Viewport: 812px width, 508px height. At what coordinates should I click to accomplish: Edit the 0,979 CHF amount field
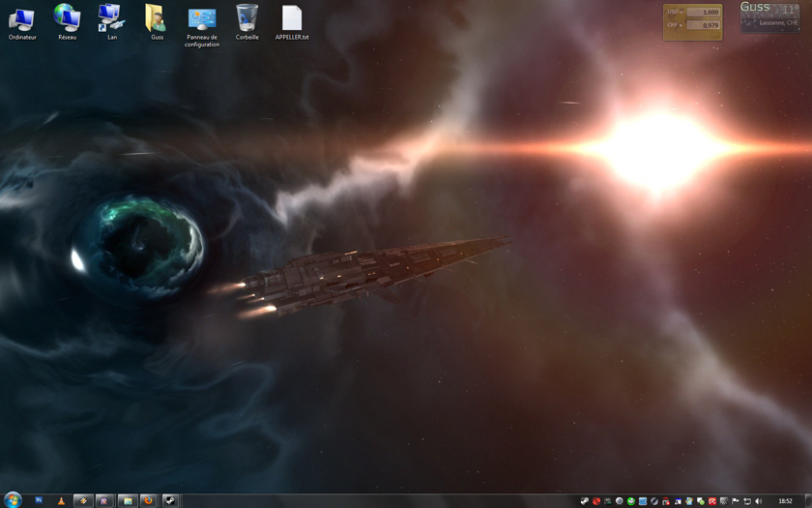click(x=704, y=25)
